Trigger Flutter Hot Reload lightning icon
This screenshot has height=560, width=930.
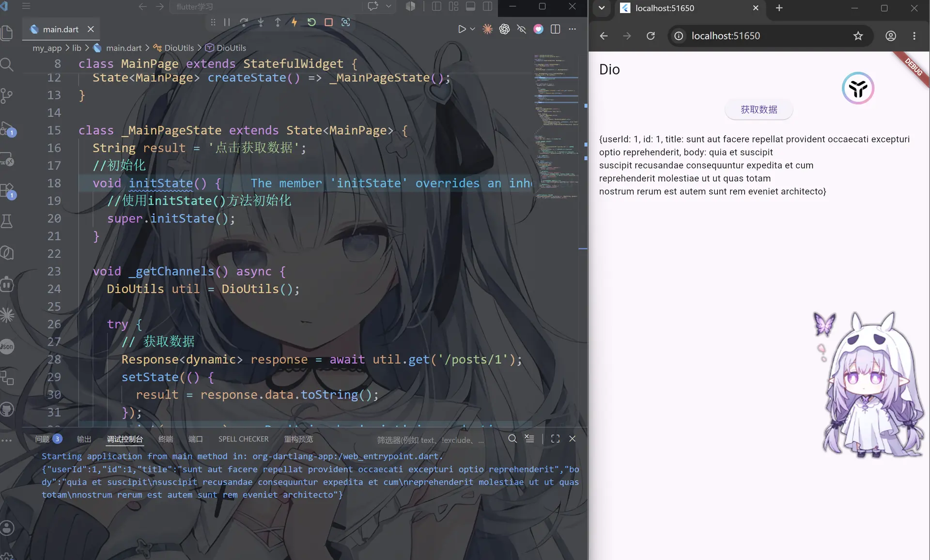pos(294,22)
